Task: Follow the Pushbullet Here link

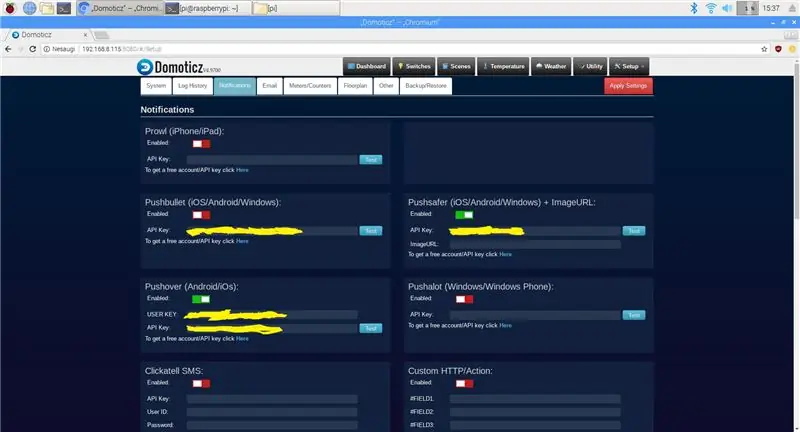Action: [242, 241]
